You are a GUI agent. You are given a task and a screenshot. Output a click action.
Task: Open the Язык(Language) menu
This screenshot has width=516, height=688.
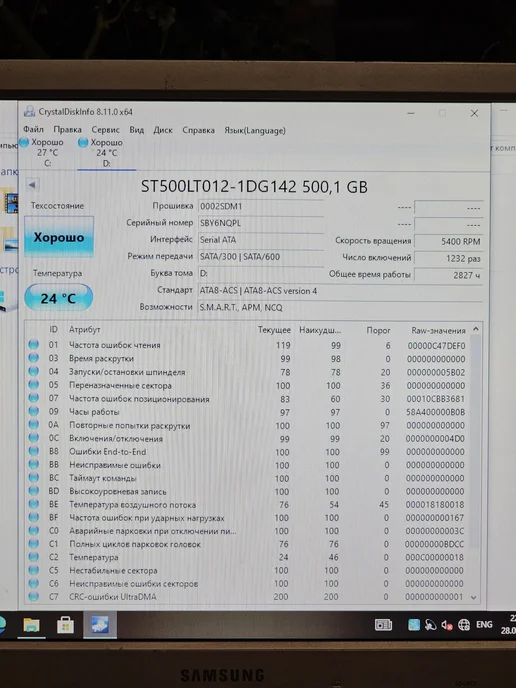point(255,130)
